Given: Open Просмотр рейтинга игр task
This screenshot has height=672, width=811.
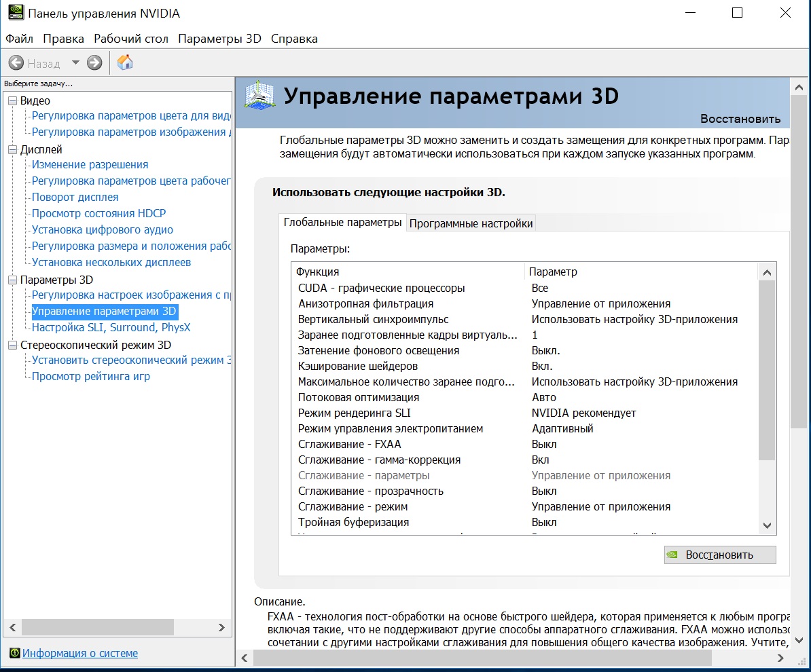Looking at the screenshot, I should pyautogui.click(x=91, y=376).
